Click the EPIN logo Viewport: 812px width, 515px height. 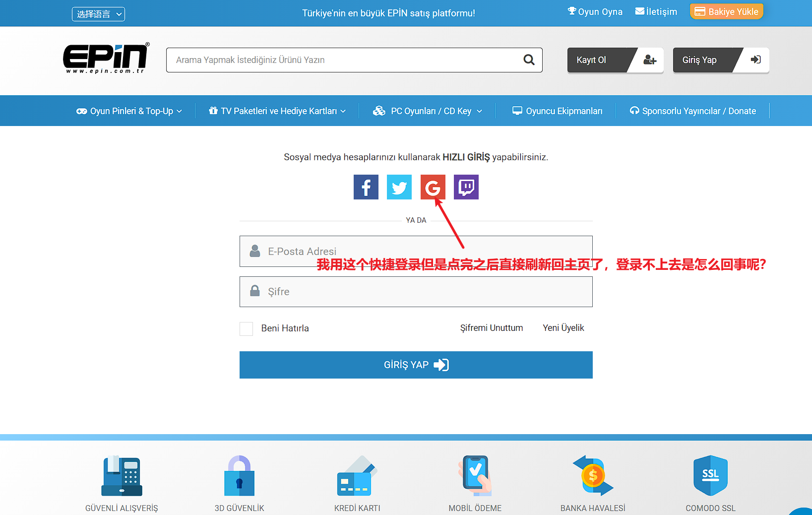(x=106, y=59)
